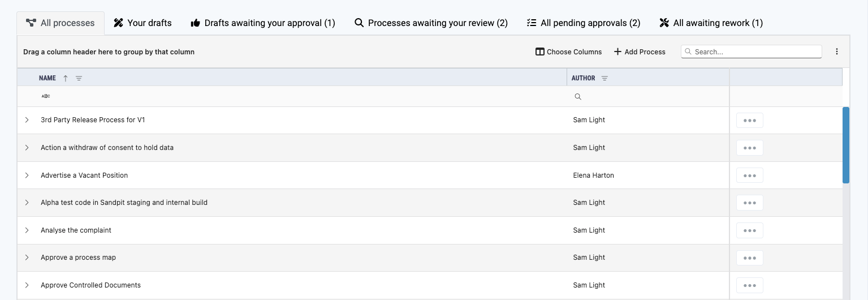Click the AUTHOR filter row input

pyautogui.click(x=655, y=97)
